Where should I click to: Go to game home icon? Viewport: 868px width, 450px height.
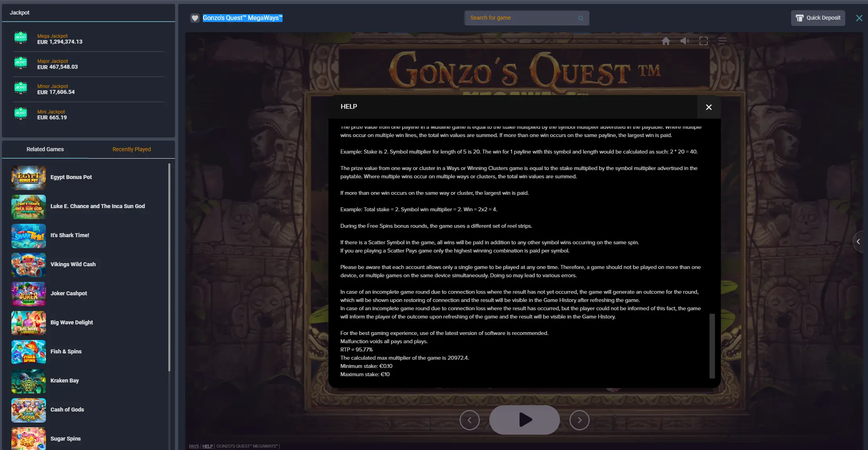pos(666,41)
